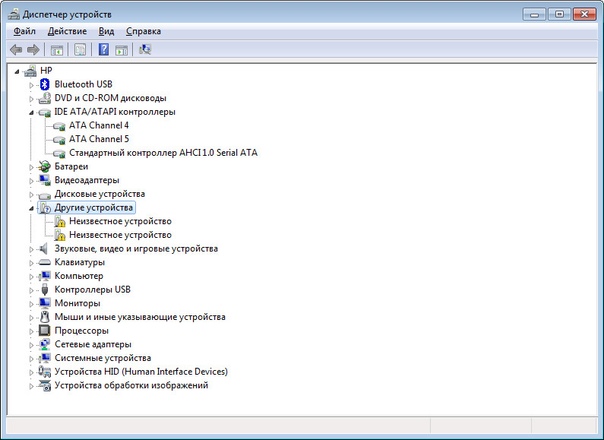Click the ATA Channel 4 device icon

59,126
